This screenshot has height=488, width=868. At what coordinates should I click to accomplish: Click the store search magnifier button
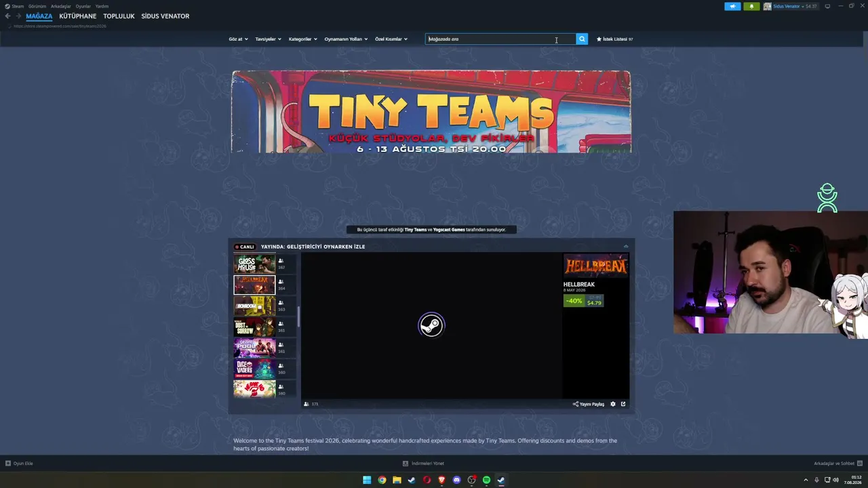click(582, 39)
